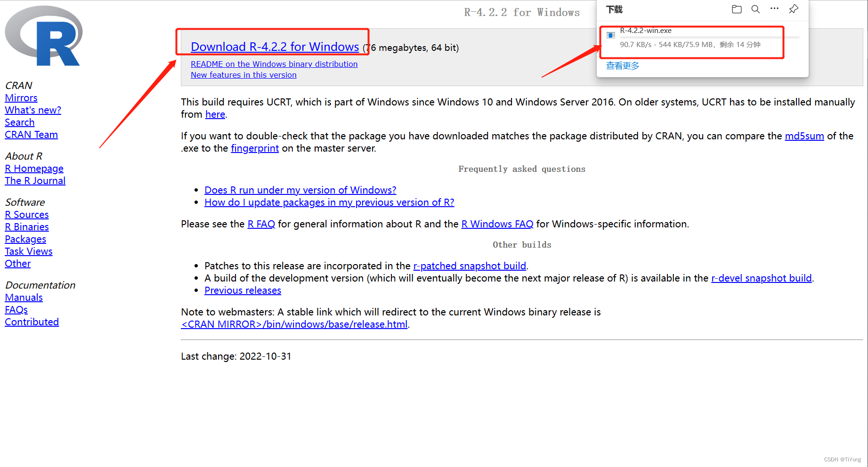Viewport: 868px width, 467px height.
Task: Open the md5sum comparison link
Action: [x=804, y=136]
